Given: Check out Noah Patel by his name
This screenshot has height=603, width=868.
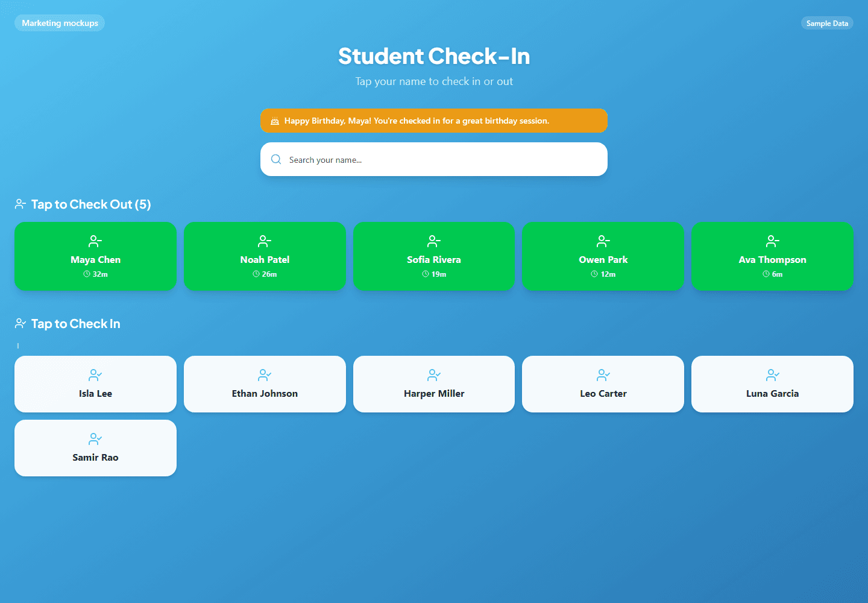Looking at the screenshot, I should pyautogui.click(x=265, y=260).
